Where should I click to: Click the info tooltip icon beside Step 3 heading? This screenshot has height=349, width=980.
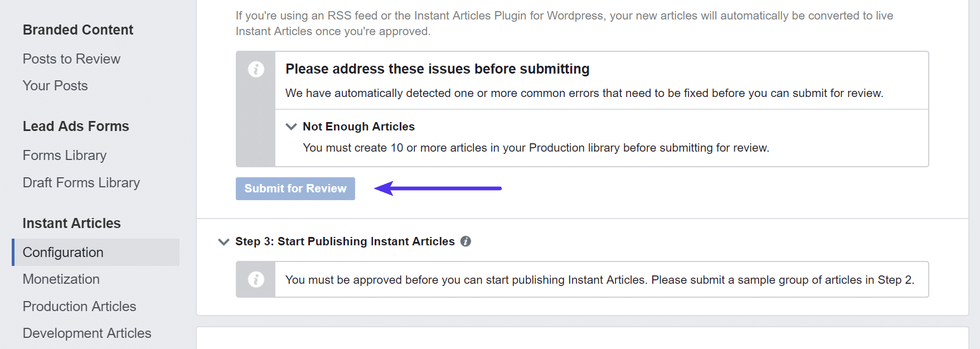(x=465, y=241)
